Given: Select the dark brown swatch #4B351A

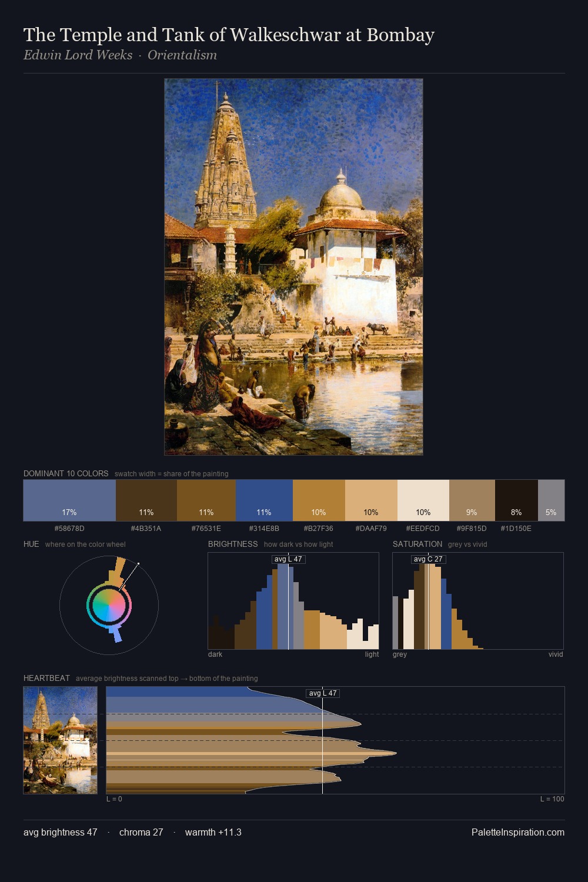Looking at the screenshot, I should [146, 500].
